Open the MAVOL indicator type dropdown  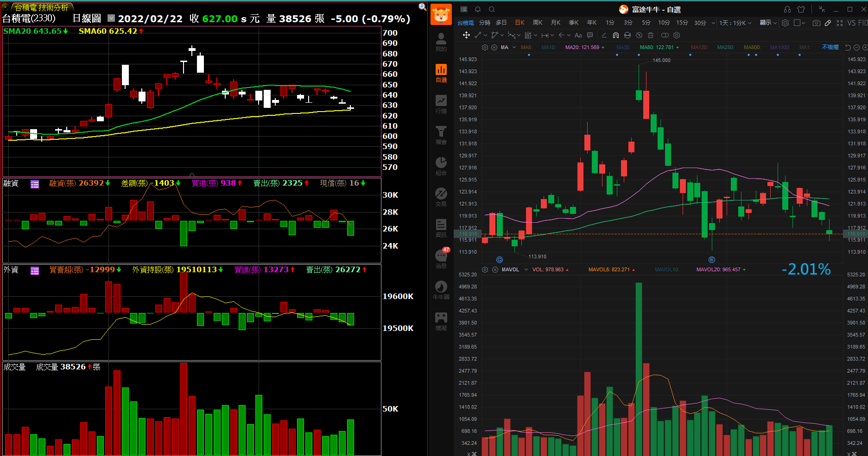click(526, 269)
